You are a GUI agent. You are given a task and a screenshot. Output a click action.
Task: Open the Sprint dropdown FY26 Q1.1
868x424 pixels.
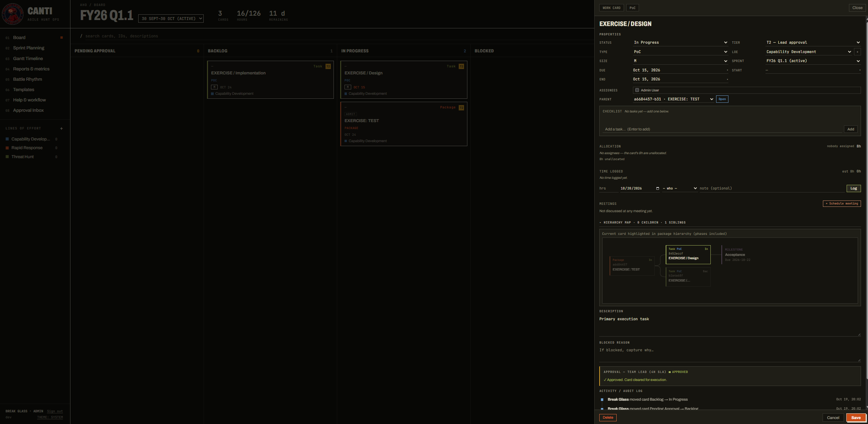click(x=813, y=61)
